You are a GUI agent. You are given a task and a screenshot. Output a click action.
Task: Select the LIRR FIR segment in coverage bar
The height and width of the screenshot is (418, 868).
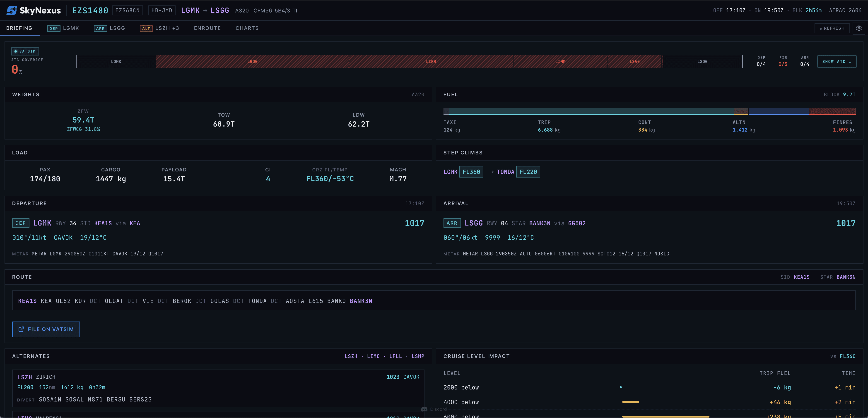431,62
